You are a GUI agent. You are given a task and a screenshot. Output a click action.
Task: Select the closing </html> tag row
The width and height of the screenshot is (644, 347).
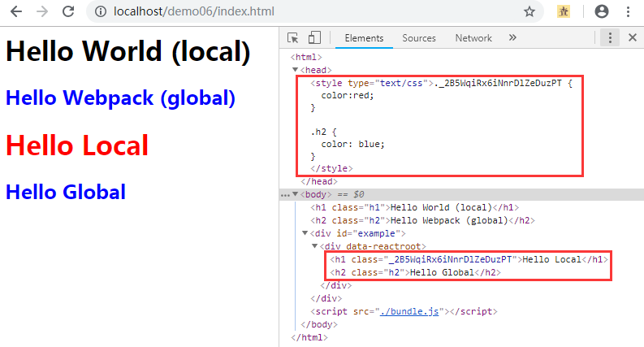[x=309, y=337]
